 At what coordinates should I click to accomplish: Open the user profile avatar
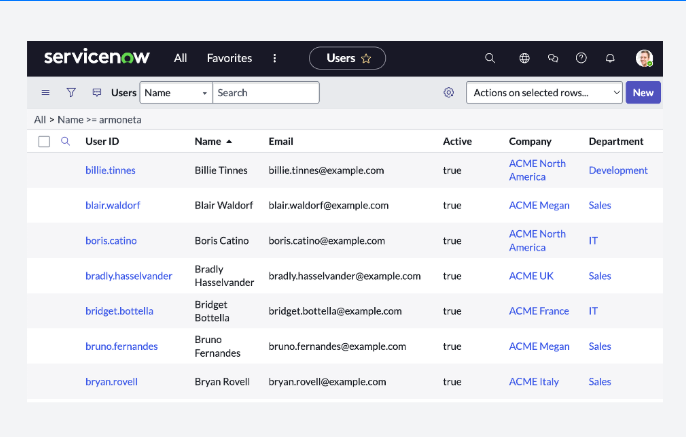click(644, 58)
